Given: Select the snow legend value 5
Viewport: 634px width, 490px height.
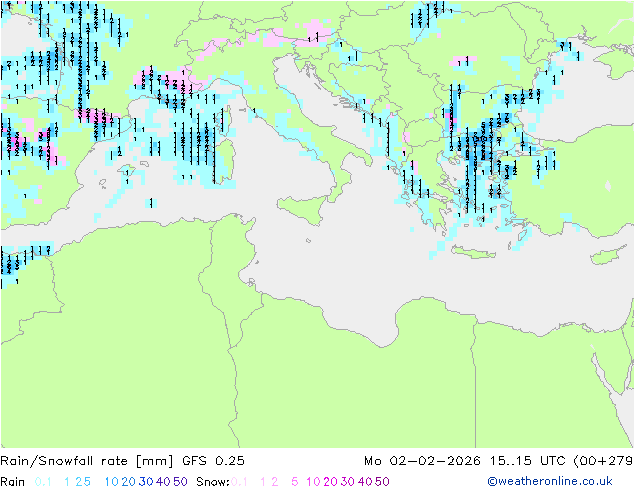Looking at the screenshot, I should (294, 482).
